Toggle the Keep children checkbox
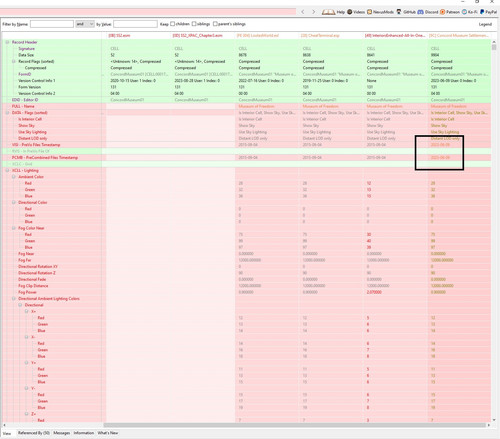This screenshot has height=439, width=500. pyautogui.click(x=172, y=24)
